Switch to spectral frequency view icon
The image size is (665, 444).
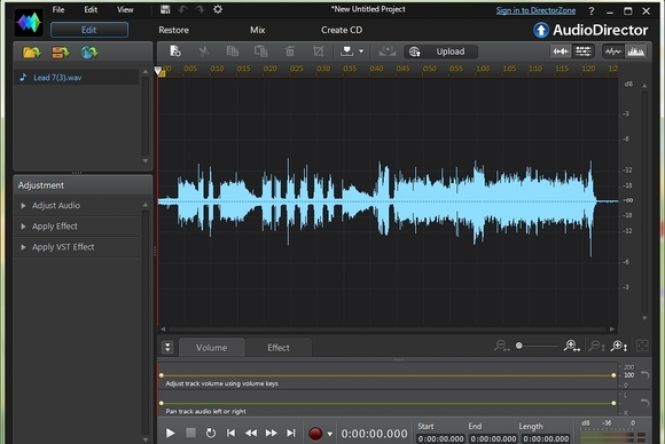point(636,52)
